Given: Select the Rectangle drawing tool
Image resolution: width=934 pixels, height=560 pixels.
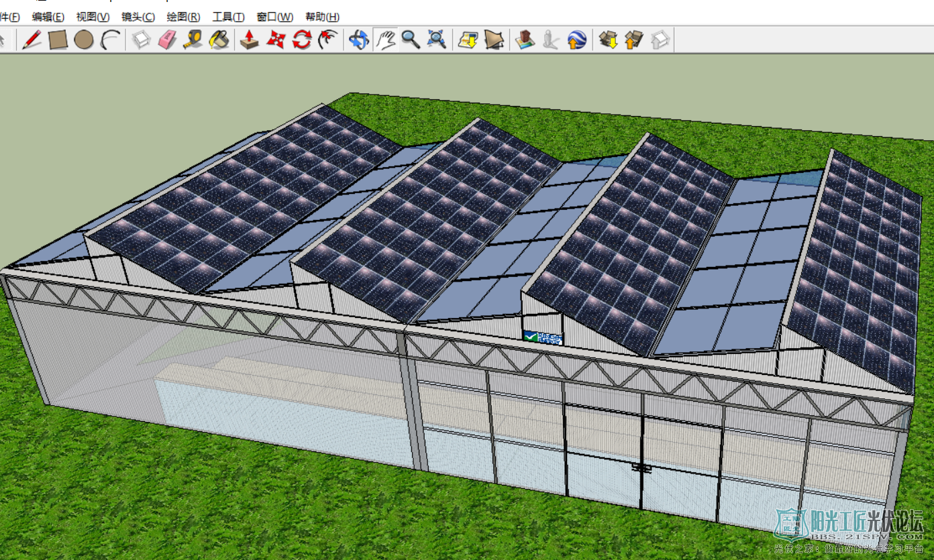Looking at the screenshot, I should click(58, 40).
